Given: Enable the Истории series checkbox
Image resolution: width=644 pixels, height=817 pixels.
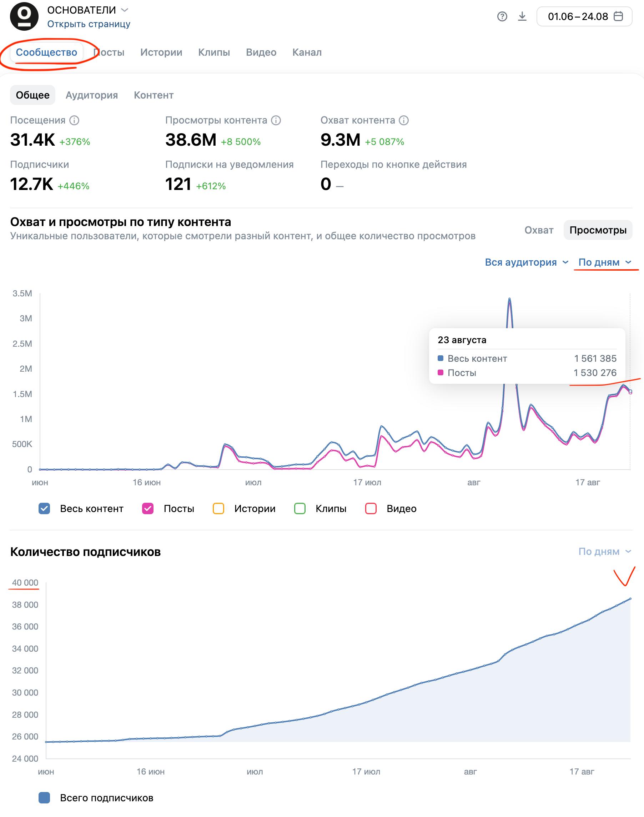Looking at the screenshot, I should coord(218,509).
